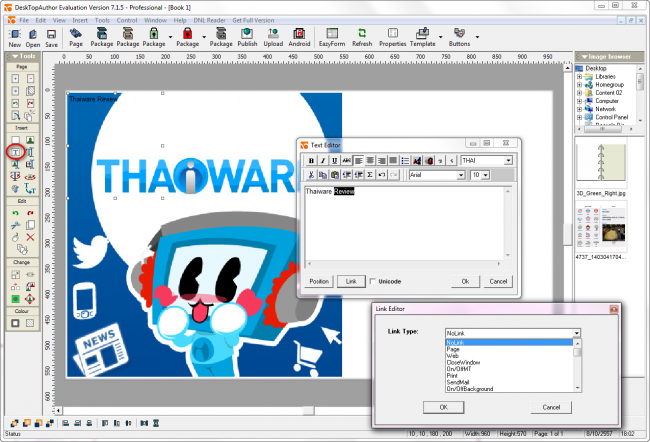
Task: Click the New book toolbar icon
Action: [x=15, y=38]
